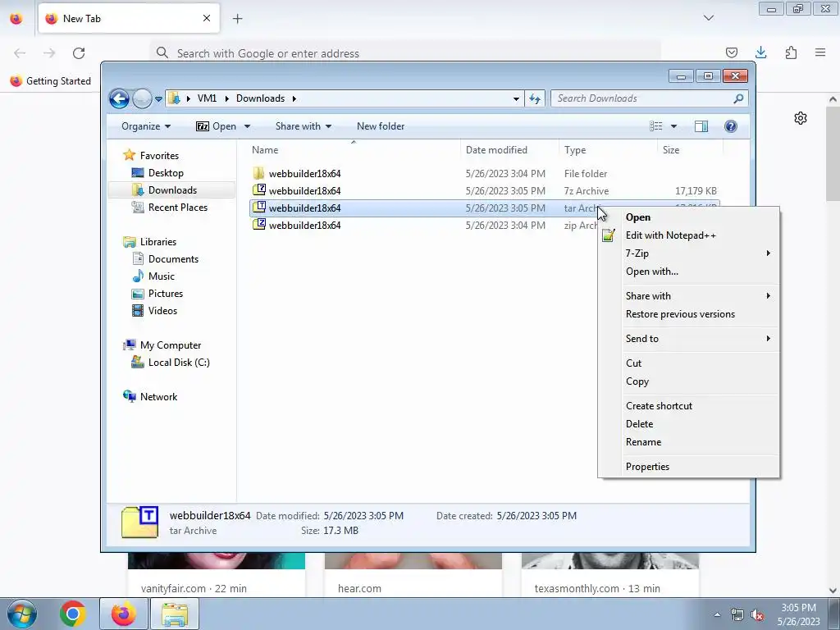Expand the address bar history dropdown
This screenshot has height=630, width=840.
click(x=516, y=98)
